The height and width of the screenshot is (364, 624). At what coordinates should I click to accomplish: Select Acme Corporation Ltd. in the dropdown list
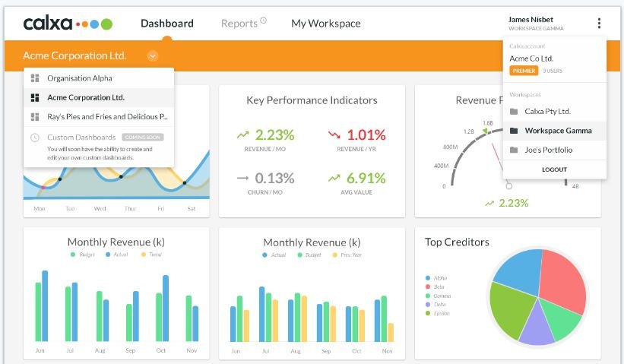[x=99, y=97]
